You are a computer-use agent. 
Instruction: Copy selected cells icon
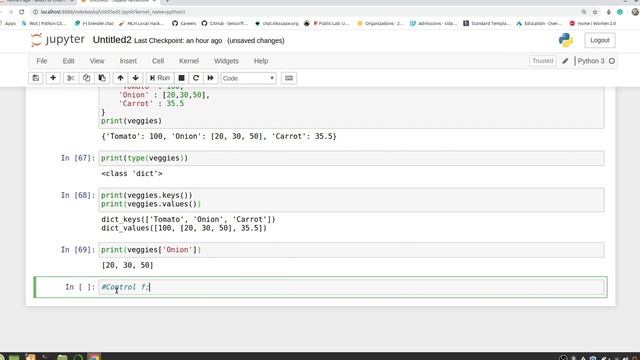[86, 78]
